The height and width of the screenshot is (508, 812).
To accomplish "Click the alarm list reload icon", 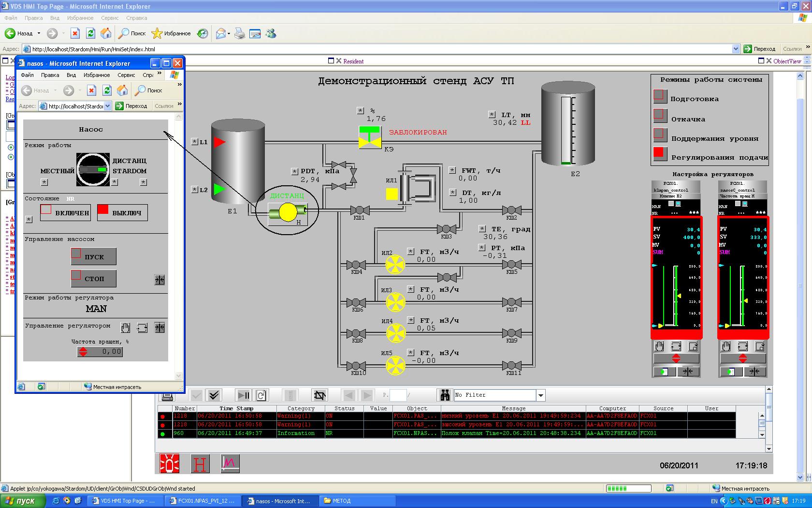I will 261,395.
